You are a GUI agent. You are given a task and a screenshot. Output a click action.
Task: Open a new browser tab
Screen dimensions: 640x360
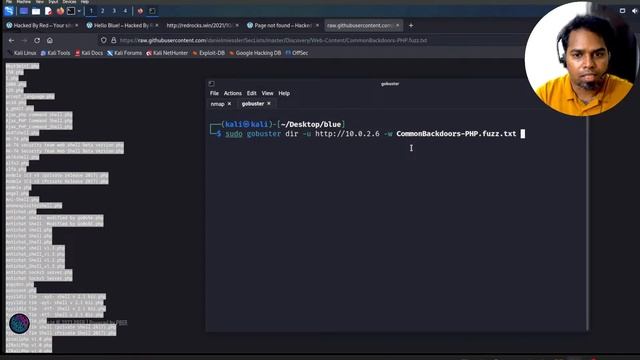[411, 25]
